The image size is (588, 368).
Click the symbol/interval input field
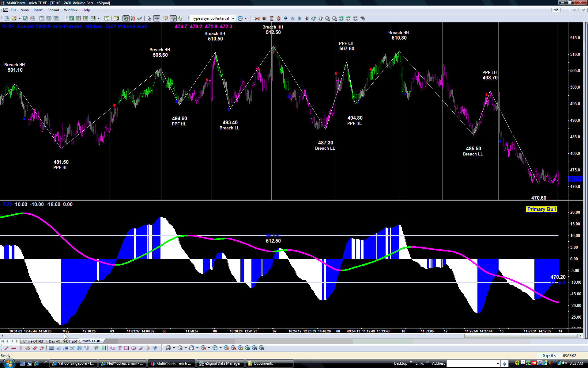pyautogui.click(x=211, y=18)
